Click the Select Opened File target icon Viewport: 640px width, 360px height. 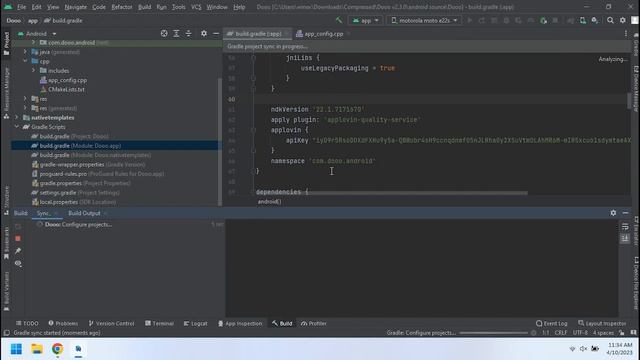click(164, 33)
